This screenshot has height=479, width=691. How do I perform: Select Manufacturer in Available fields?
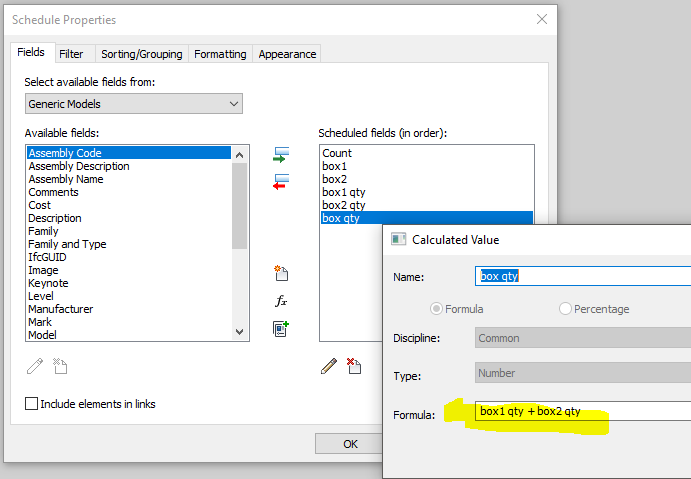click(129, 309)
